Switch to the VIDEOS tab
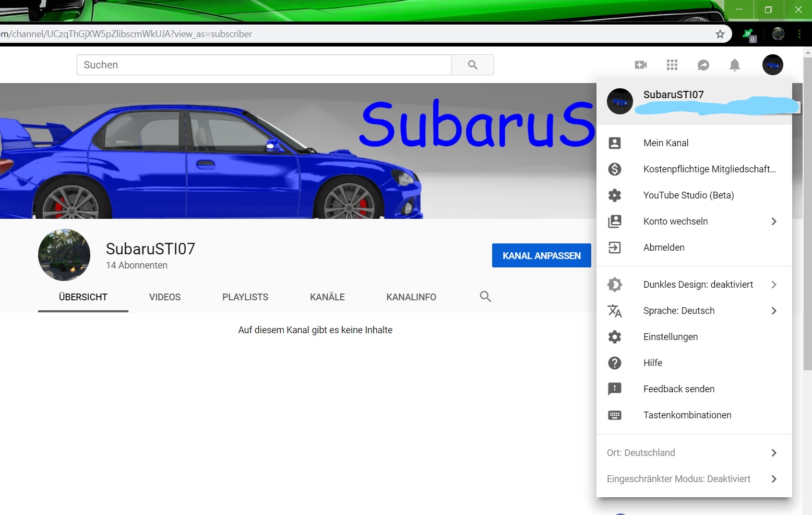The image size is (812, 515). [165, 297]
